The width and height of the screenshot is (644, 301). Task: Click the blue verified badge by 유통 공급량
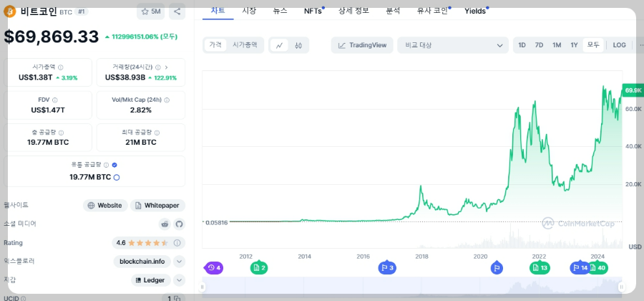coord(114,165)
